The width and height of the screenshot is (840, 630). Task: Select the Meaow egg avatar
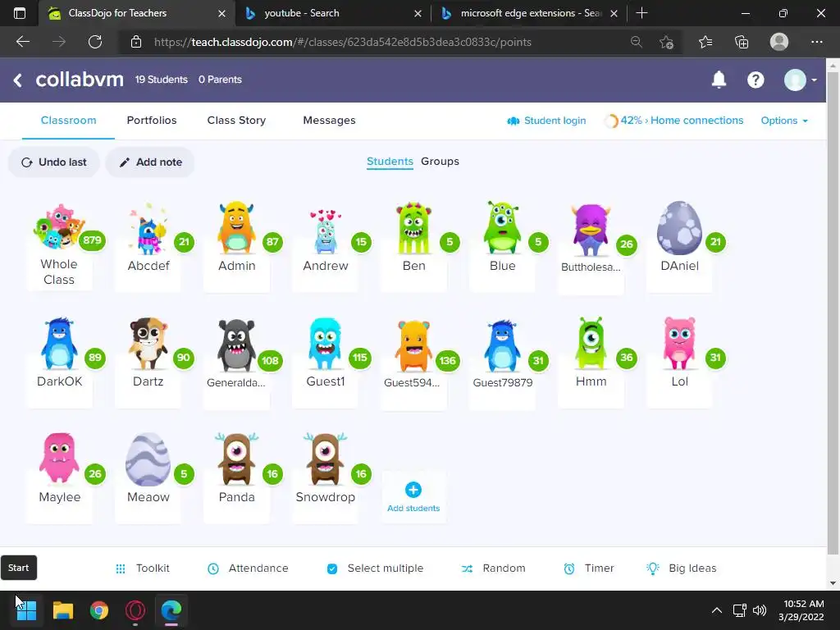pos(148,459)
